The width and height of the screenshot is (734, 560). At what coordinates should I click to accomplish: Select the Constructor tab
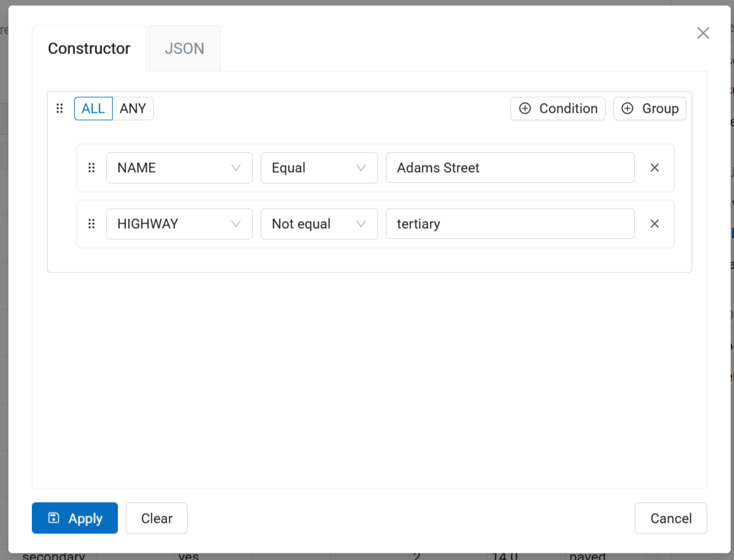point(89,49)
